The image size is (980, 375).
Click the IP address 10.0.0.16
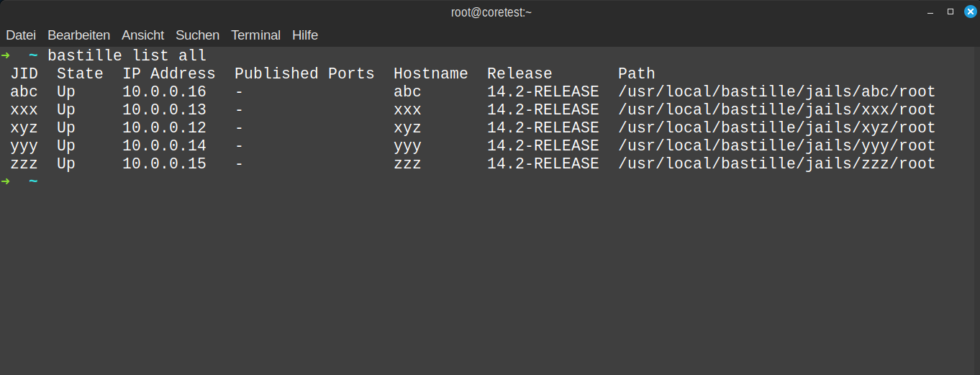(x=164, y=91)
